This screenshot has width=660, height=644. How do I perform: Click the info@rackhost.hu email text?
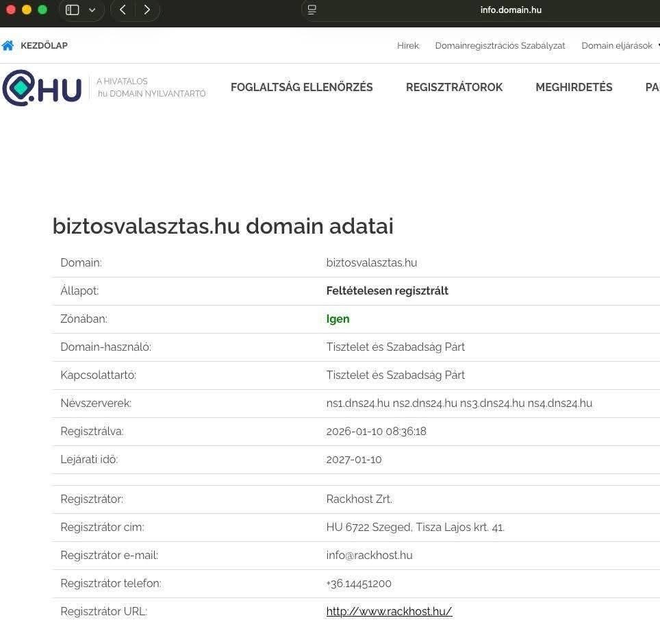369,555
